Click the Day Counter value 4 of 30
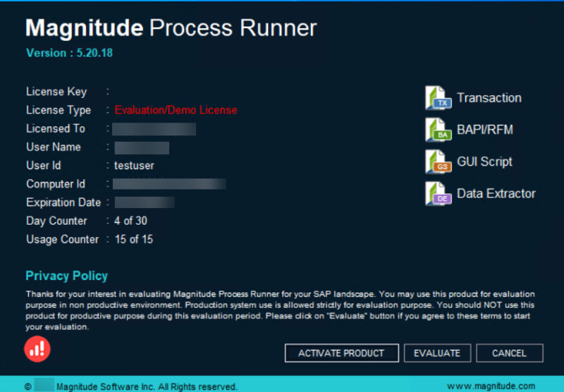This screenshot has height=392, width=564. click(x=130, y=221)
